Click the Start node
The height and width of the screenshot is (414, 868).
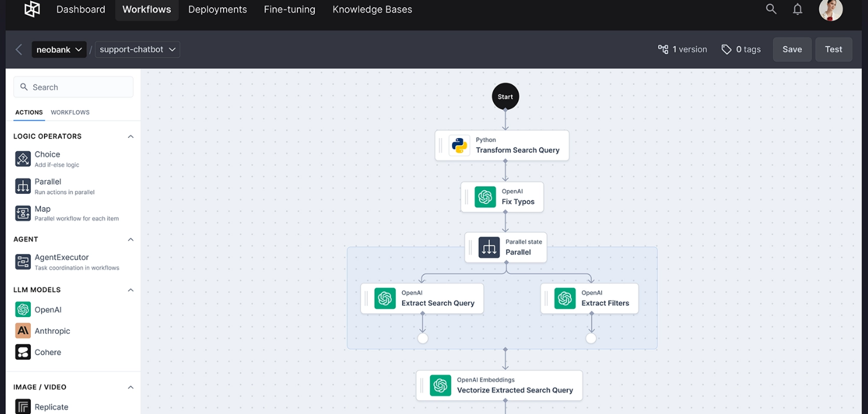click(x=505, y=96)
